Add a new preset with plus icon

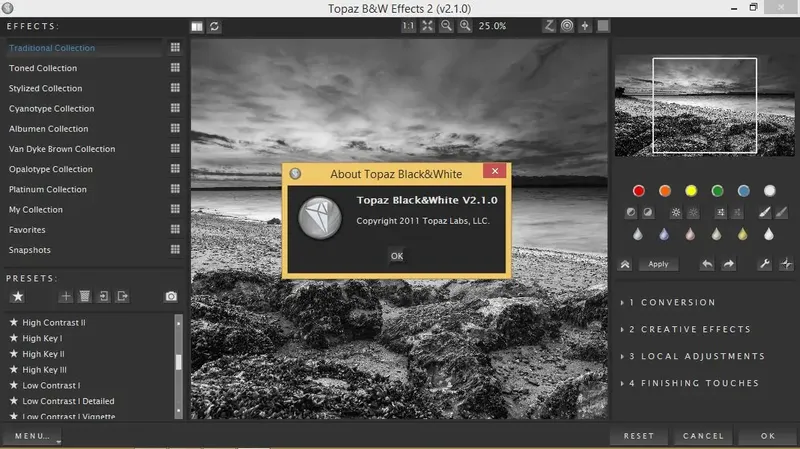pyautogui.click(x=66, y=296)
